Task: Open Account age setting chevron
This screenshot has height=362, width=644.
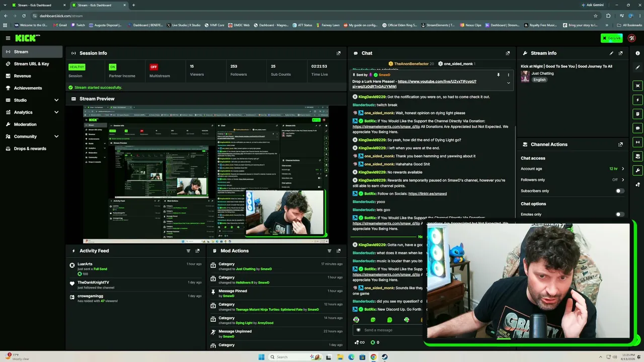Action: (x=623, y=169)
